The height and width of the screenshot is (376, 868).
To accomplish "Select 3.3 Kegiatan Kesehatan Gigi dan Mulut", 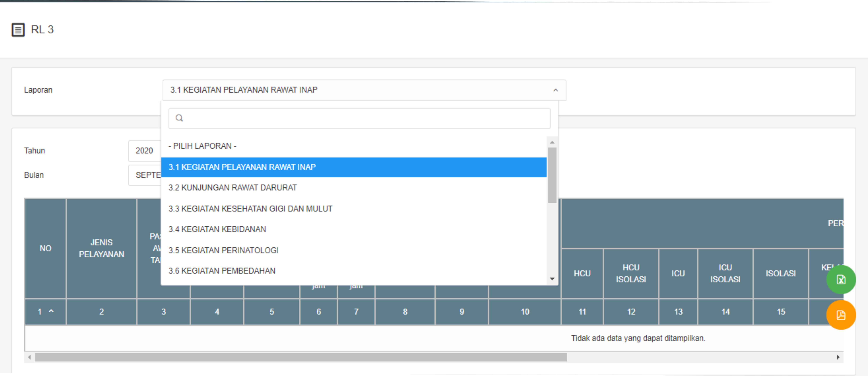I will [250, 209].
